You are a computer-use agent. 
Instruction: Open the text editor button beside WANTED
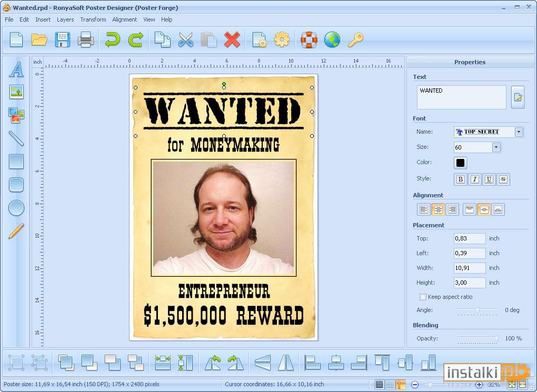pos(518,97)
